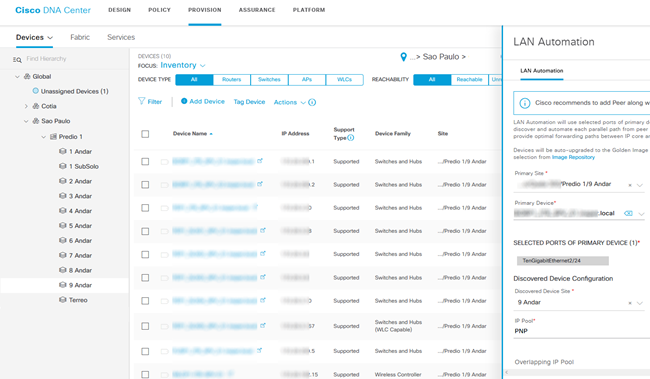Open the PROVISION menu
The height and width of the screenshot is (379, 650).
[x=205, y=10]
